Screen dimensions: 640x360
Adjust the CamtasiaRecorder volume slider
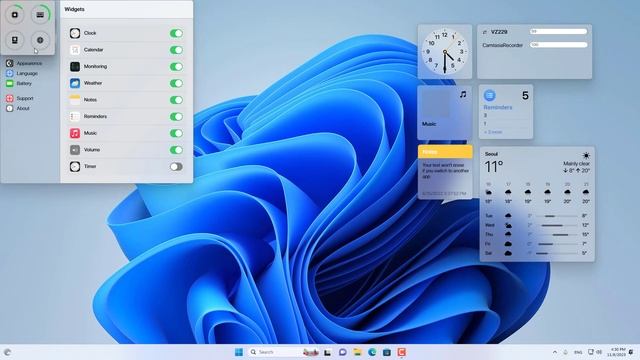[558, 45]
